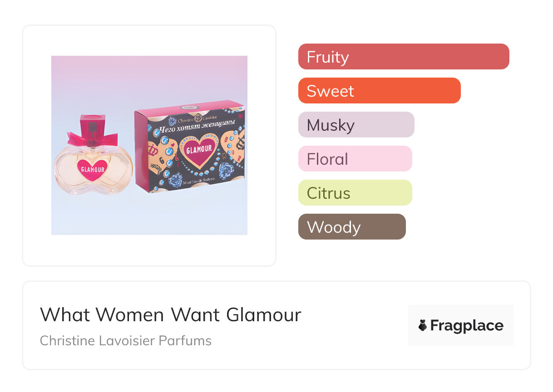Screen dimensions: 553x392
Task: Choose the Musky accord bar
Action: [356, 125]
